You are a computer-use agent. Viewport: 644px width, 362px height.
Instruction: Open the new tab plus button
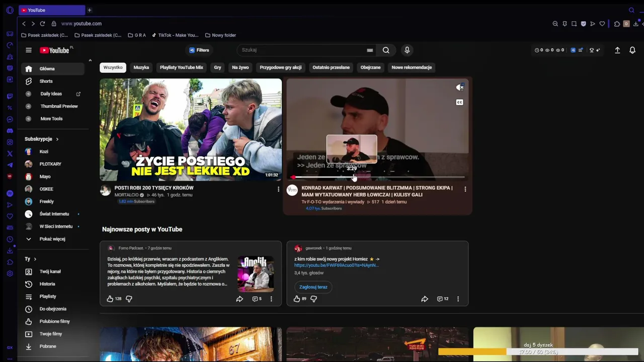(x=90, y=10)
